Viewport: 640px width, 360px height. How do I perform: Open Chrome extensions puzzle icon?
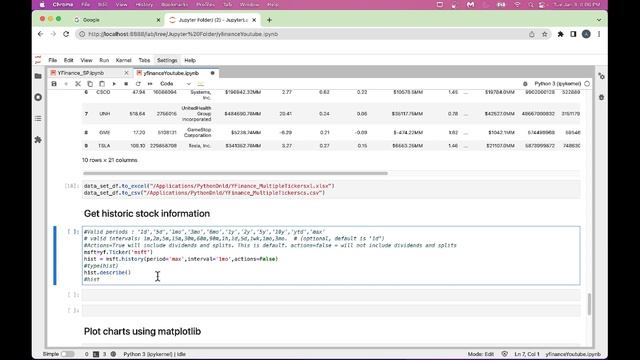560,34
